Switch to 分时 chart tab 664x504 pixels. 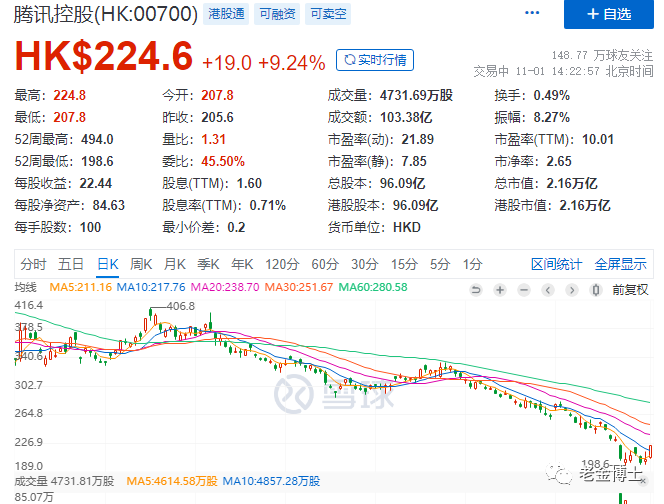click(x=33, y=264)
